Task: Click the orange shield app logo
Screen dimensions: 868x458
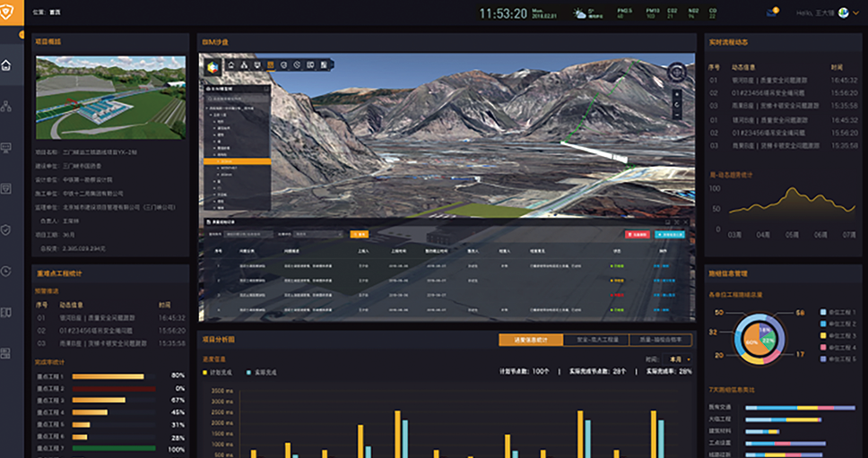Action: point(7,13)
